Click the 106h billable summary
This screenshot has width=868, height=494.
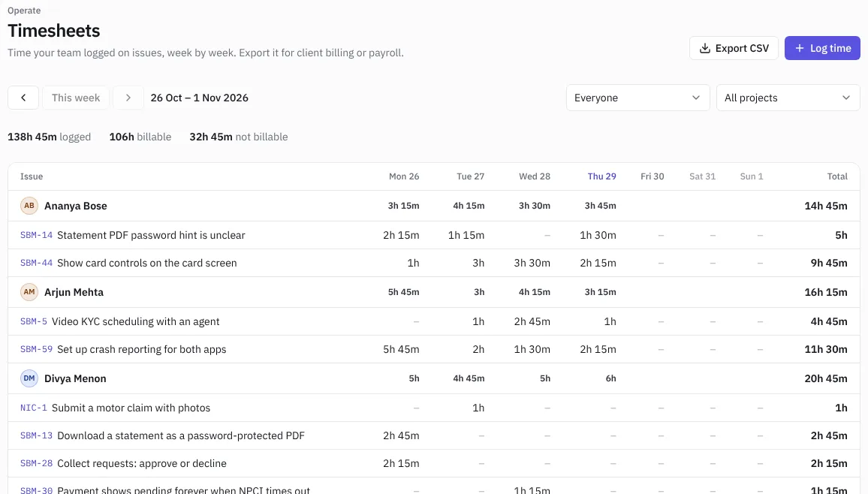[x=140, y=137]
